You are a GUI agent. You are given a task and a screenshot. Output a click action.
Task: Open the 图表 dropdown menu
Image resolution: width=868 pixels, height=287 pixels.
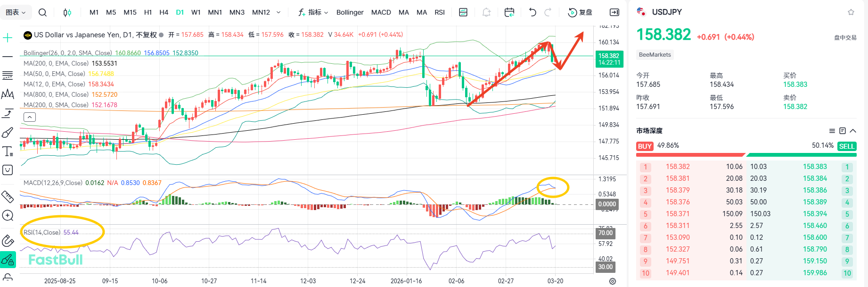(x=16, y=12)
